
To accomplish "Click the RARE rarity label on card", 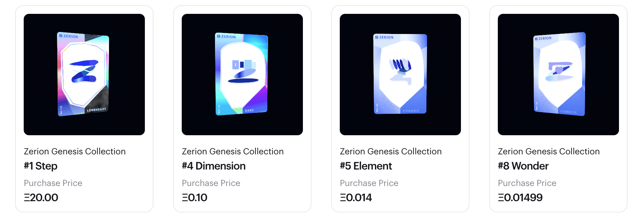I will (x=249, y=110).
